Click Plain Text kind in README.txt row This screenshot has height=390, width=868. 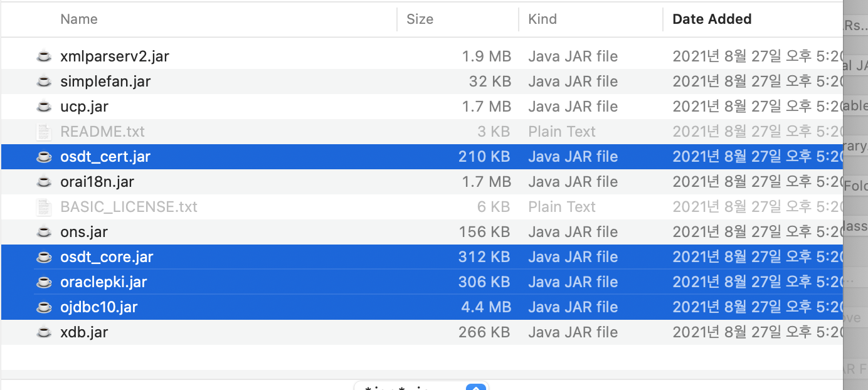562,132
